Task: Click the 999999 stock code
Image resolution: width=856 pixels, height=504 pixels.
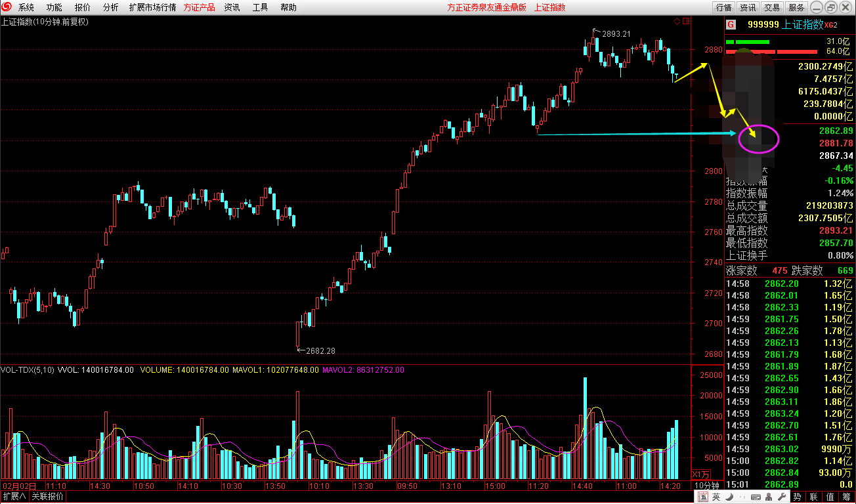Action: [763, 24]
